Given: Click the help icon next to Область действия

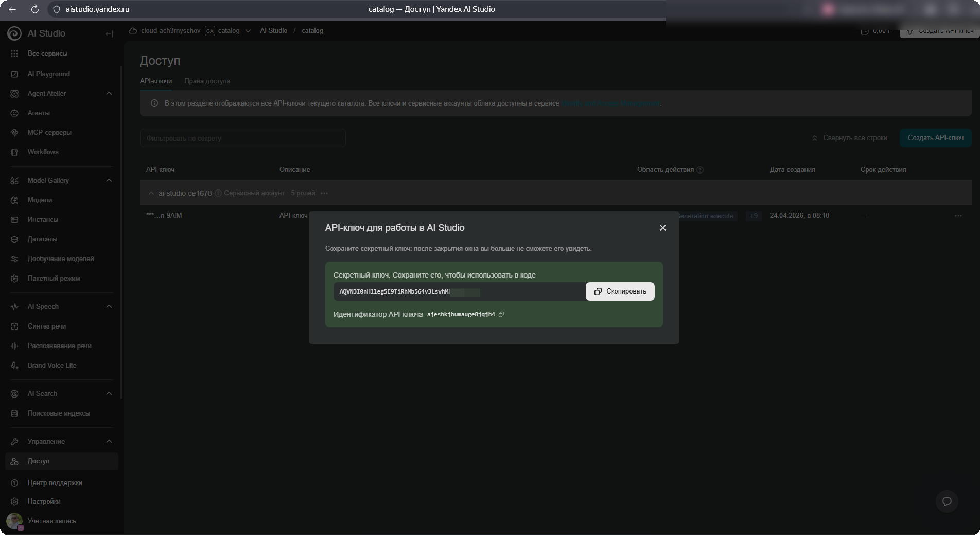Looking at the screenshot, I should click(700, 170).
